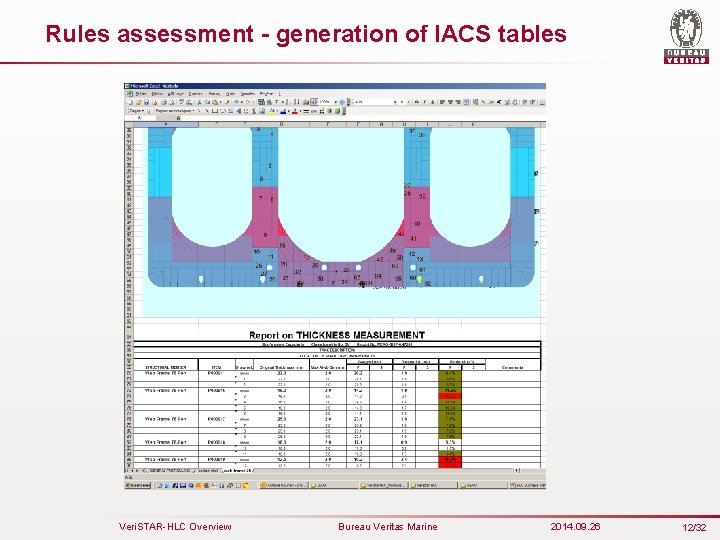Click the page number 12/32
The image size is (720, 540).
(694, 528)
